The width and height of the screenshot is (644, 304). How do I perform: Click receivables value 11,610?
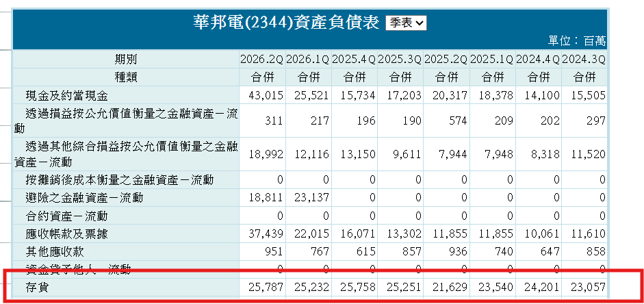588,233
